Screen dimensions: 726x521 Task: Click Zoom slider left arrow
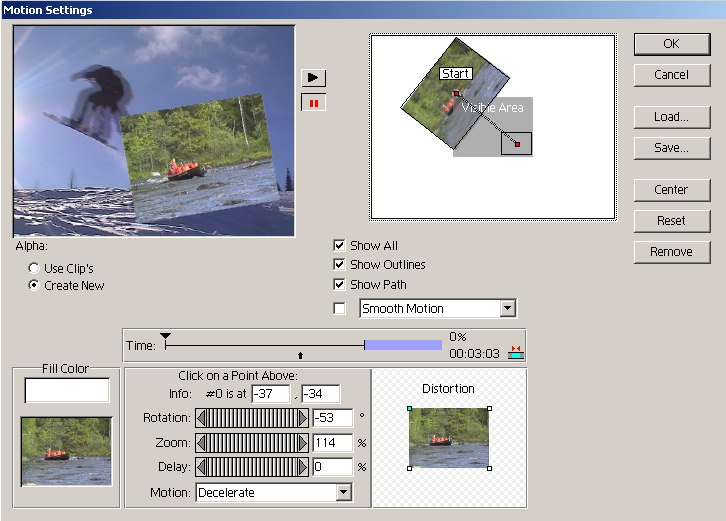[x=201, y=443]
